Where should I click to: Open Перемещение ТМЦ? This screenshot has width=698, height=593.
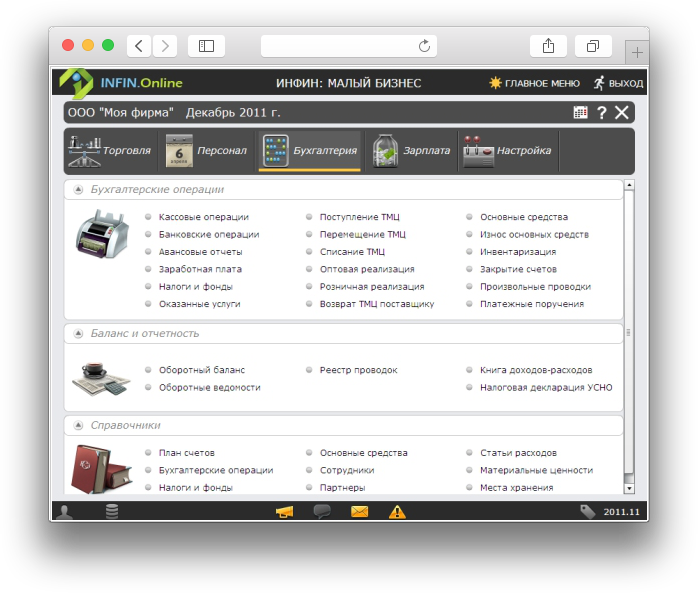pyautogui.click(x=362, y=234)
